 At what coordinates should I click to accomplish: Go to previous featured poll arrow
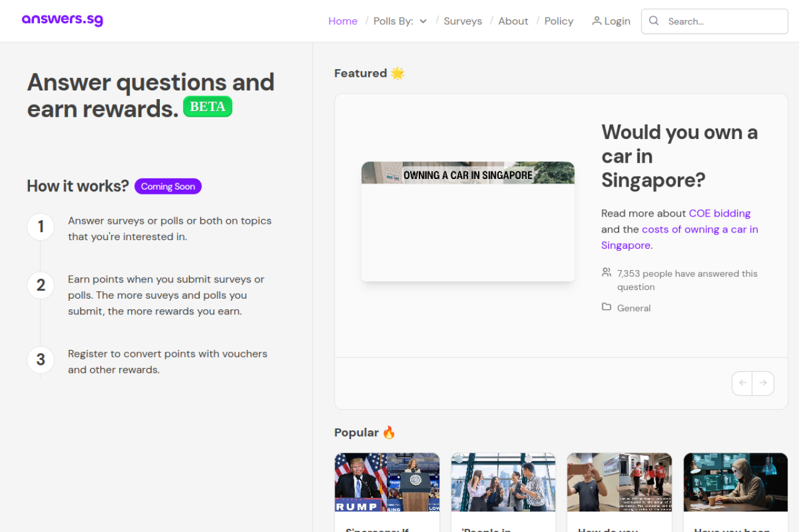pos(742,383)
